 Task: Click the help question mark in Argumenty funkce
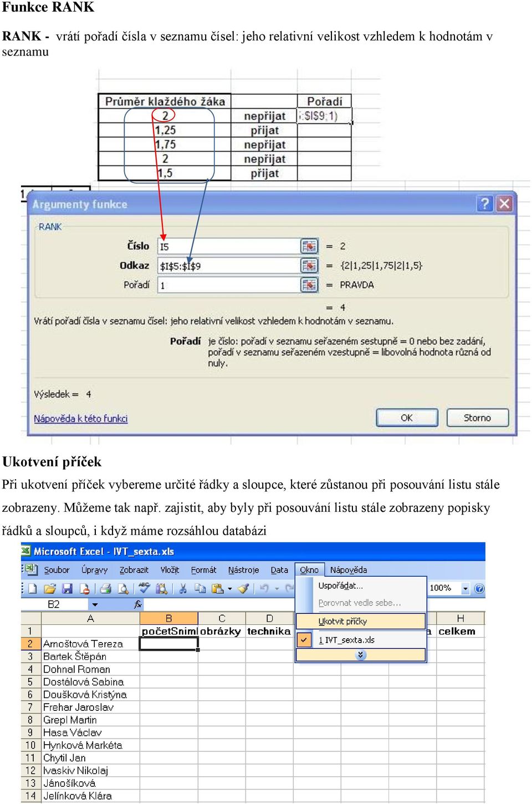484,203
